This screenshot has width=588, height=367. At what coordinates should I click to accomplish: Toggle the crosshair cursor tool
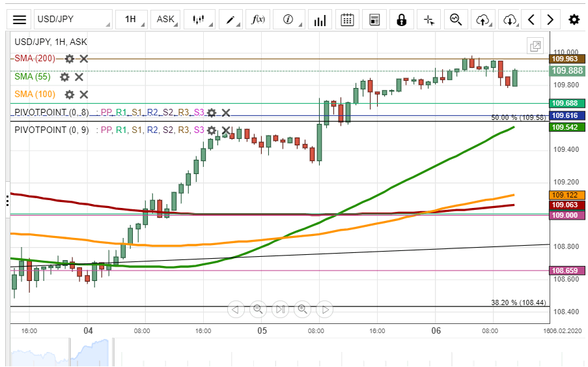(x=428, y=20)
